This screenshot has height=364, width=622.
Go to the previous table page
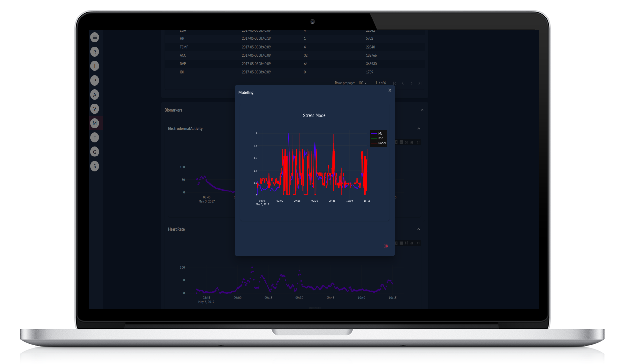click(x=403, y=83)
